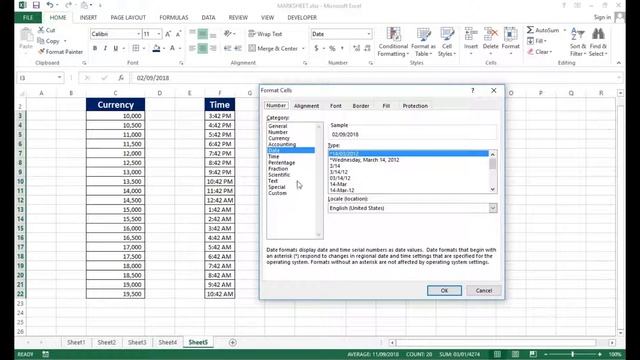Viewport: 640px width, 360px height.
Task: Increase font size with larger A icon
Action: click(x=168, y=34)
